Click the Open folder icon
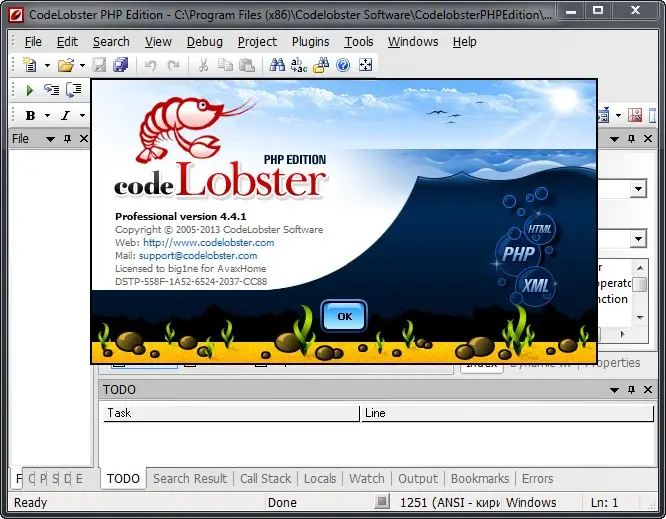 [x=66, y=65]
